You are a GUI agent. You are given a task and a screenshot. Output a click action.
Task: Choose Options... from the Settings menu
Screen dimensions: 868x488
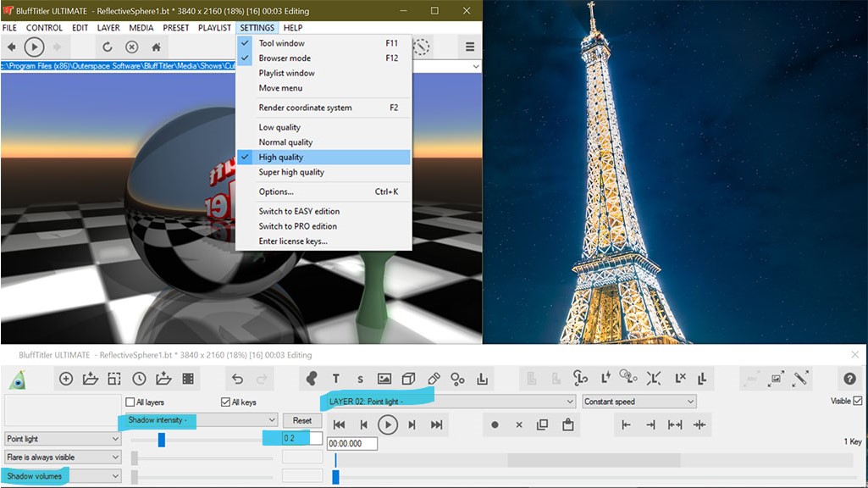coord(276,191)
